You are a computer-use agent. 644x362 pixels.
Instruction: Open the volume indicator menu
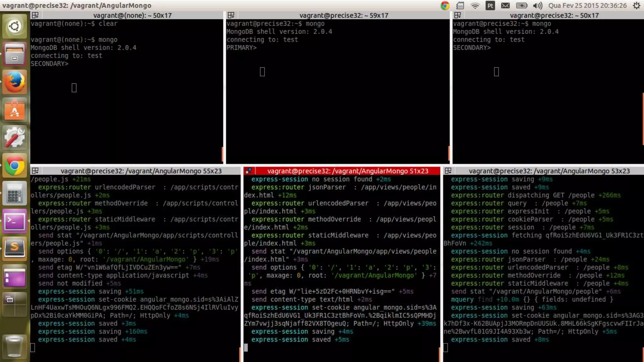tap(538, 6)
